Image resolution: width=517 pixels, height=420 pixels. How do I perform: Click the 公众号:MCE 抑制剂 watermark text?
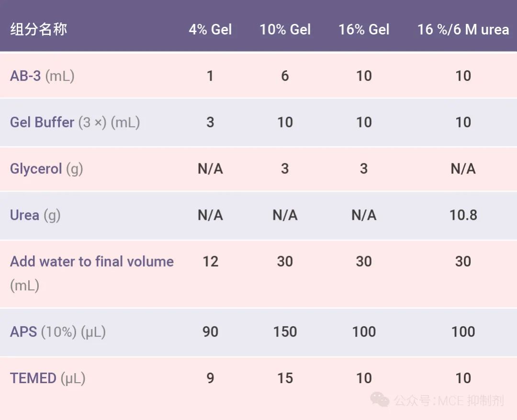pos(449,400)
